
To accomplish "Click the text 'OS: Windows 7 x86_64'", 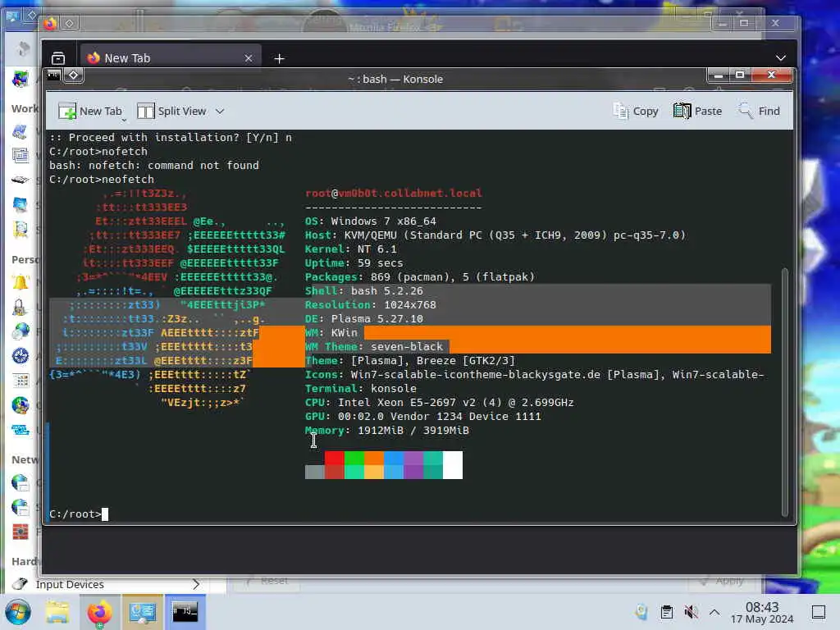I will coord(371,221).
